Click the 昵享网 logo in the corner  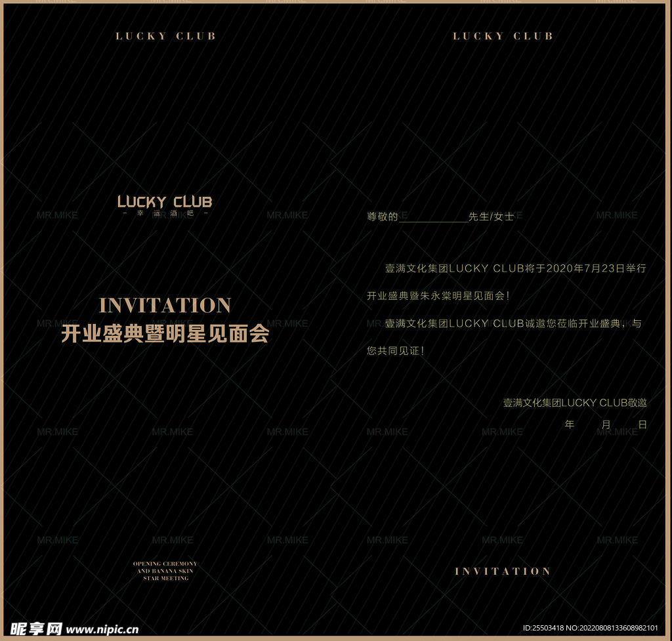point(37,629)
